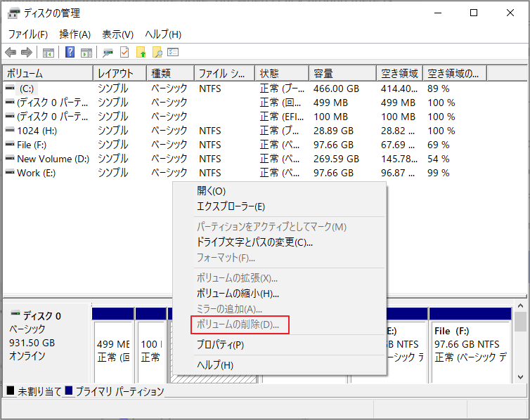Select the 100 MB EFI partition row capacity
This screenshot has width=530, height=420.
tap(330, 117)
